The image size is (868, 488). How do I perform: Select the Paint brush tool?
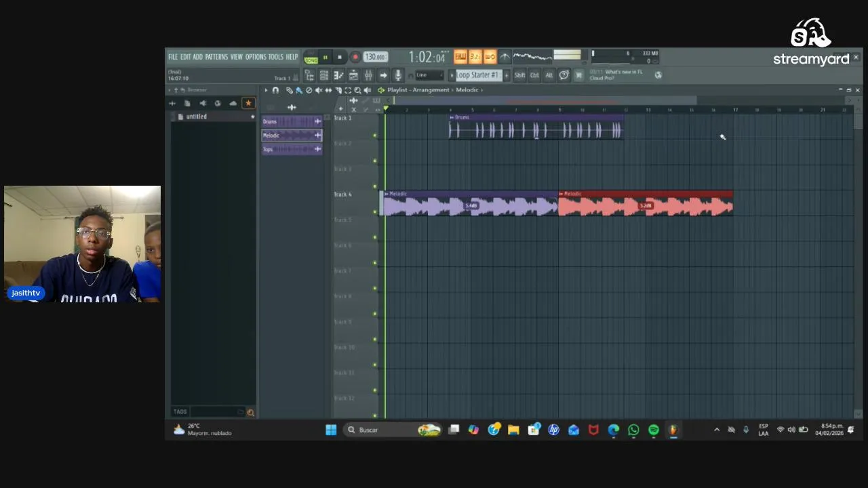click(x=298, y=90)
